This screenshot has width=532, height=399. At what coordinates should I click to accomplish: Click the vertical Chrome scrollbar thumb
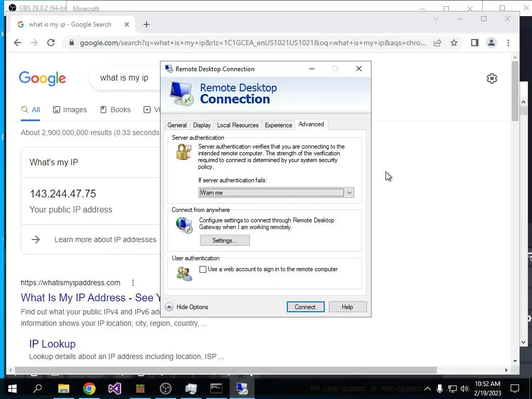(x=515, y=90)
